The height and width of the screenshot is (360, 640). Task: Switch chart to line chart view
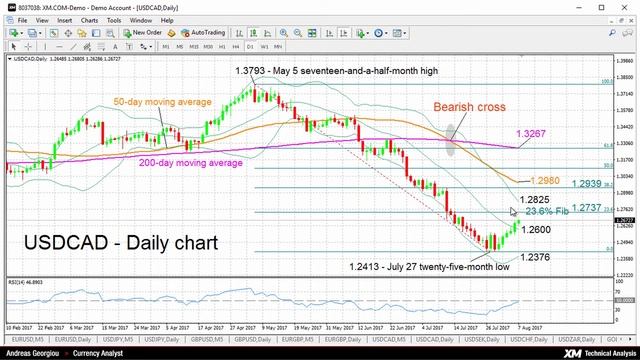point(267,33)
